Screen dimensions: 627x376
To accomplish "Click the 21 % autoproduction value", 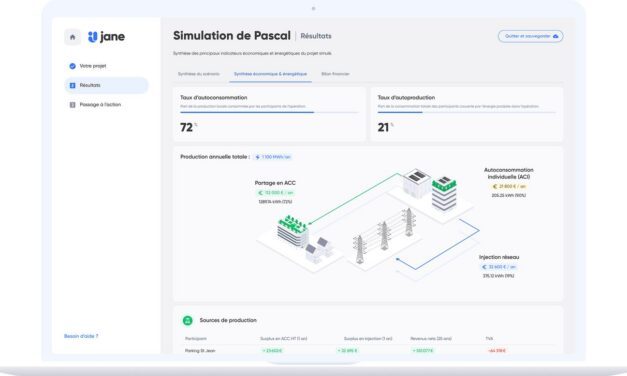I will (x=385, y=127).
